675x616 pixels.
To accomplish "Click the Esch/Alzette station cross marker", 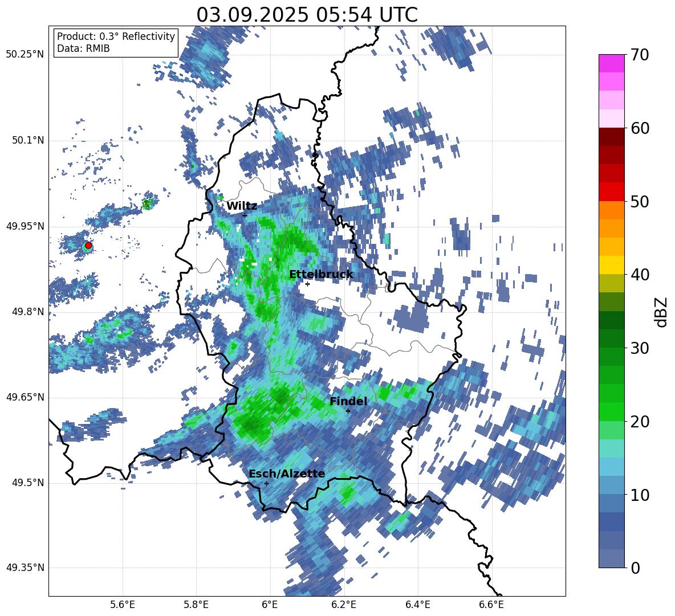I will pyautogui.click(x=266, y=483).
